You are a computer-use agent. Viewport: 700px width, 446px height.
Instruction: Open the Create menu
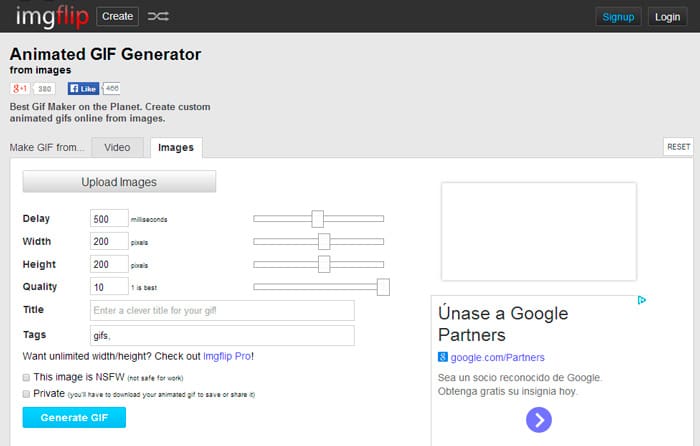pos(117,17)
